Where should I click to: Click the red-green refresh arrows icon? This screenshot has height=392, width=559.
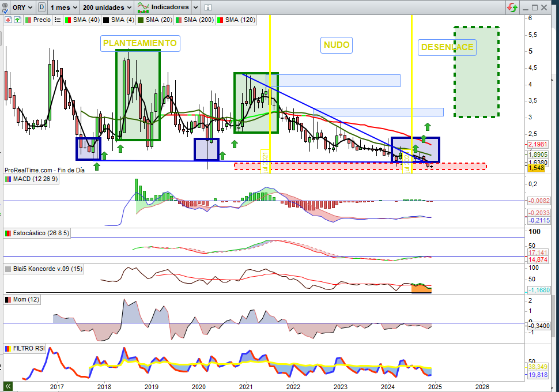512,7
